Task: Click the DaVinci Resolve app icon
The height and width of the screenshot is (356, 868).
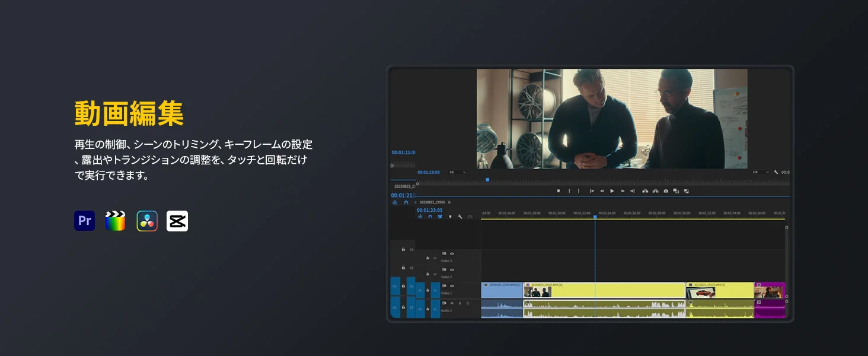Action: (x=147, y=221)
